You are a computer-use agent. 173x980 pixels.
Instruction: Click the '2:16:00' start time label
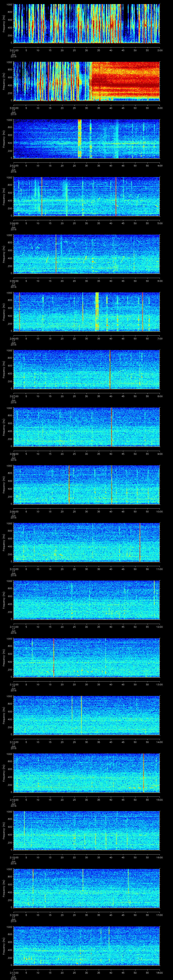click(14, 915)
